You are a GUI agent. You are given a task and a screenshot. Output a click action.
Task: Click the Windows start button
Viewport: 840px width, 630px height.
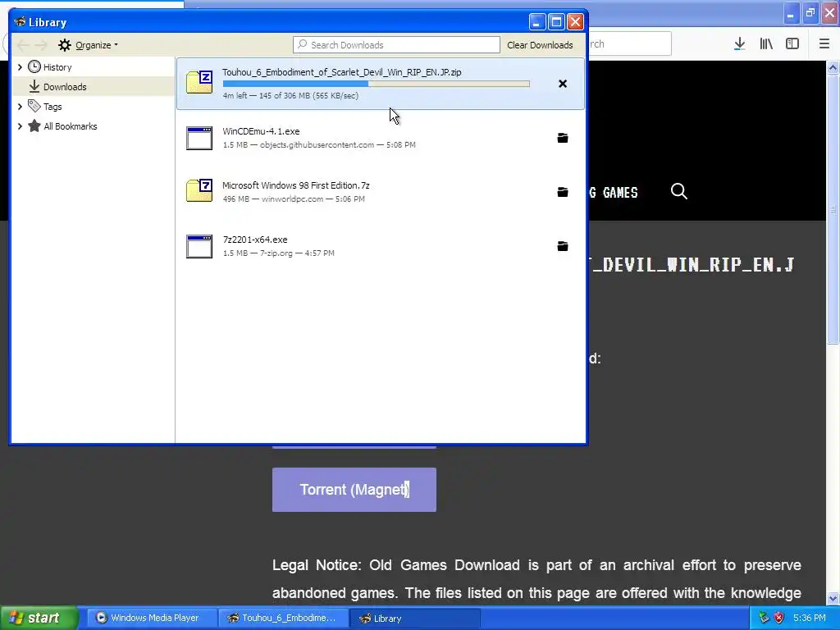pos(39,619)
